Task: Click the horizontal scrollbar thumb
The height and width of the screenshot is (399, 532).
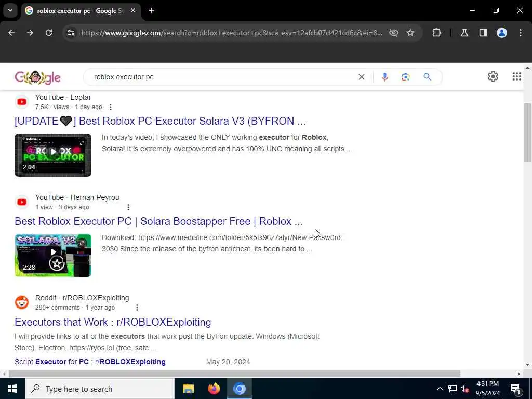Action: 234,374
